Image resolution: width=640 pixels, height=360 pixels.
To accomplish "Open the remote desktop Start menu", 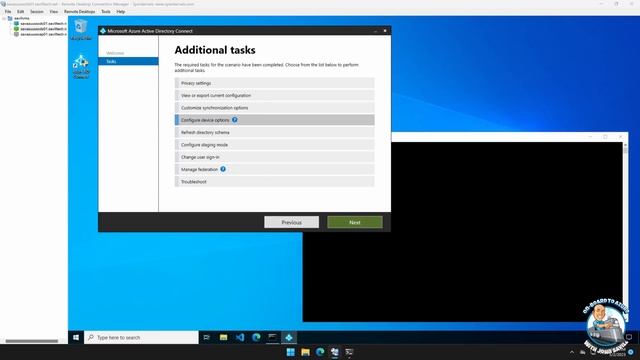I will tap(76, 337).
